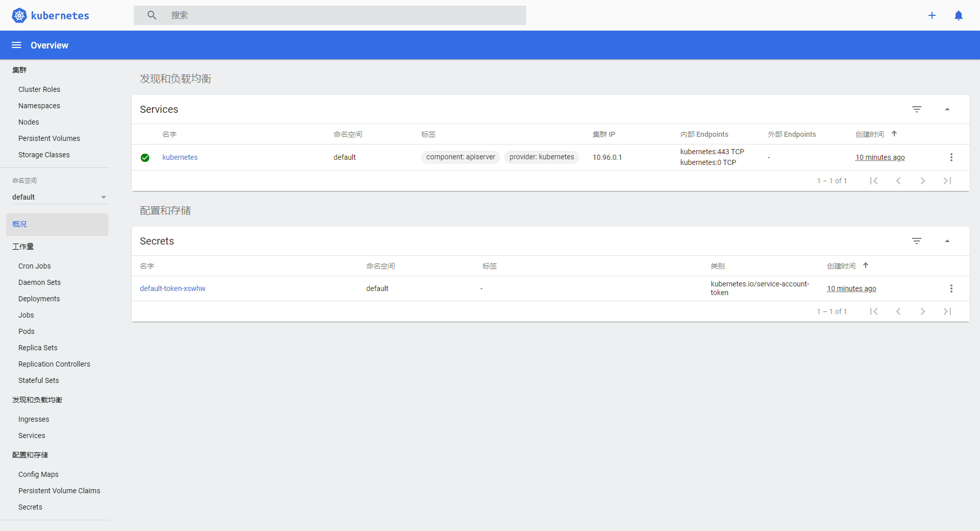The width and height of the screenshot is (980, 531).
Task: Open Nodes in sidebar
Action: 29,122
